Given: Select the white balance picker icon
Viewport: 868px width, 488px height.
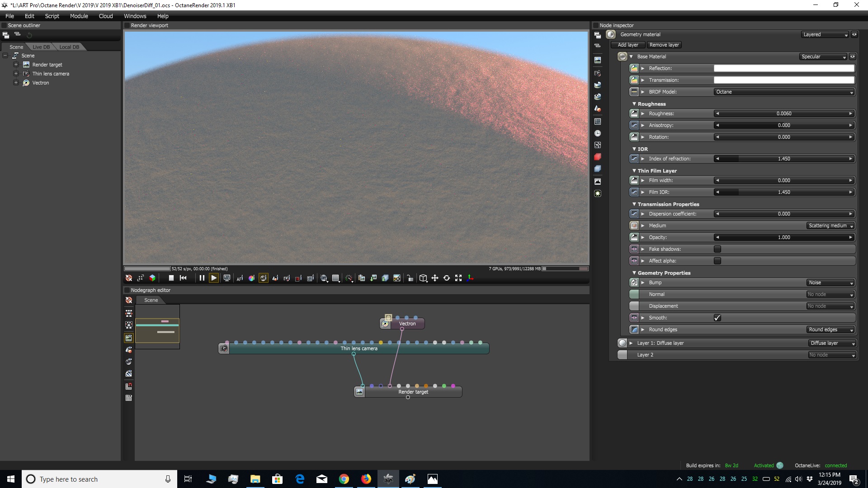Looking at the screenshot, I should pyautogui.click(x=251, y=278).
